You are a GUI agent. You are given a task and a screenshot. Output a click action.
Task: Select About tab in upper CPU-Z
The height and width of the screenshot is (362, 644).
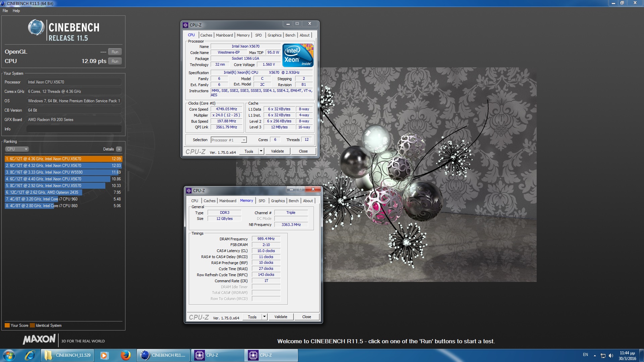tap(305, 35)
